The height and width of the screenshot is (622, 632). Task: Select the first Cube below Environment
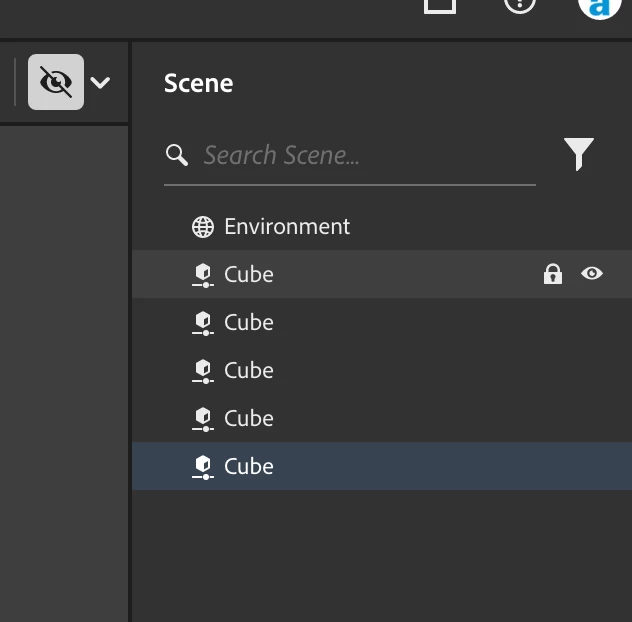[249, 274]
